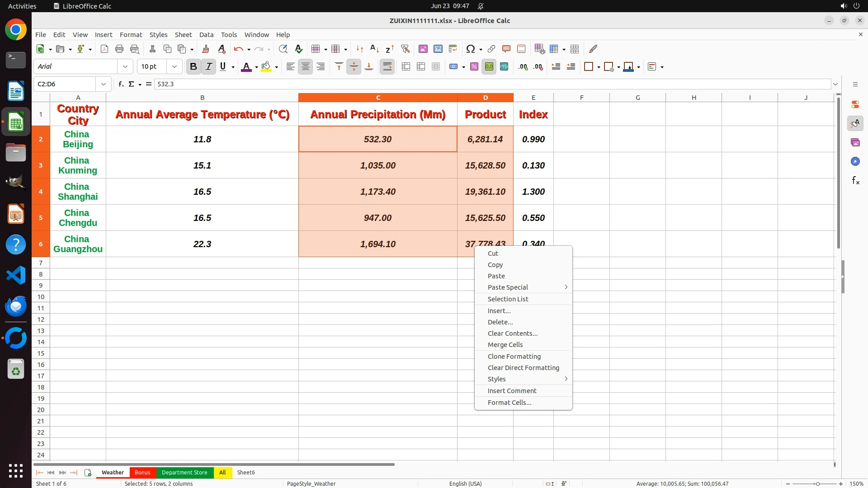Image resolution: width=868 pixels, height=488 pixels.
Task: Click the Sort Ascending icon
Action: click(x=374, y=49)
